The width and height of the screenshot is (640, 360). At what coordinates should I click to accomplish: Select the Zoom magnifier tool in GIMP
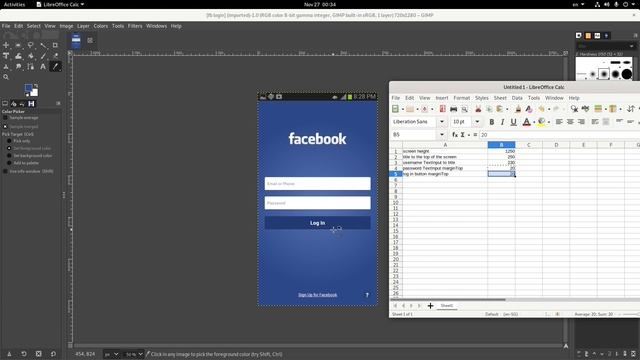(x=6, y=77)
